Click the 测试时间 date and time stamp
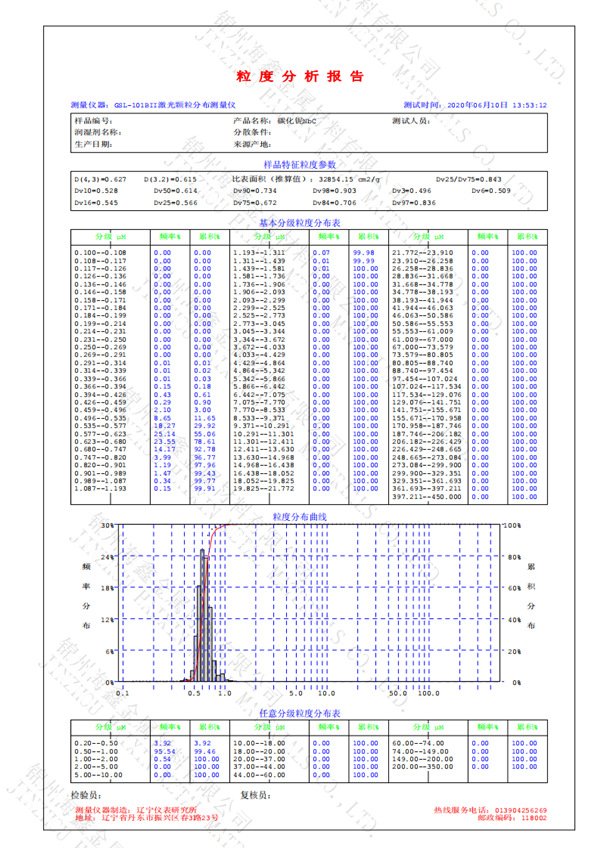600x848 pixels. [x=474, y=104]
